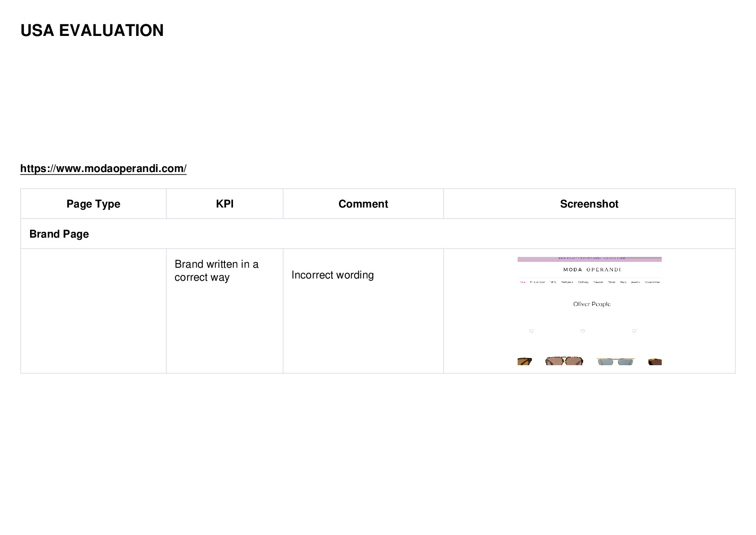Screen dimensions: 756x535
Task: Select the Accessories menu item in the embedded site
Action: (652, 282)
